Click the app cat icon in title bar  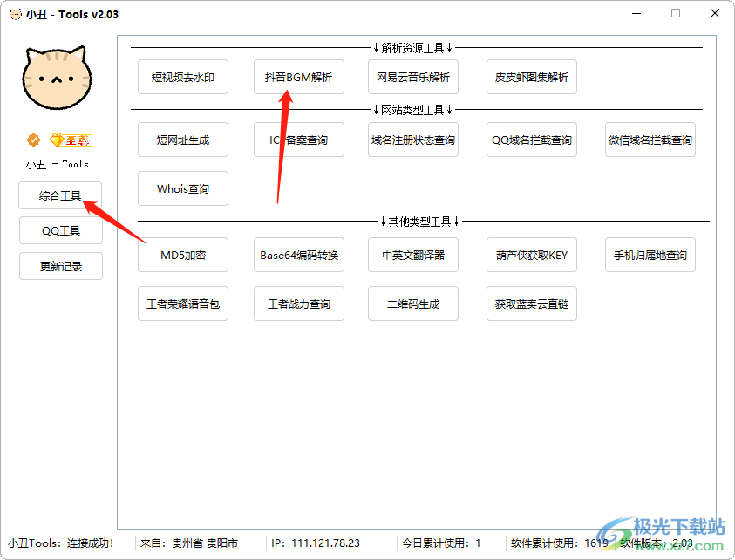pyautogui.click(x=15, y=14)
